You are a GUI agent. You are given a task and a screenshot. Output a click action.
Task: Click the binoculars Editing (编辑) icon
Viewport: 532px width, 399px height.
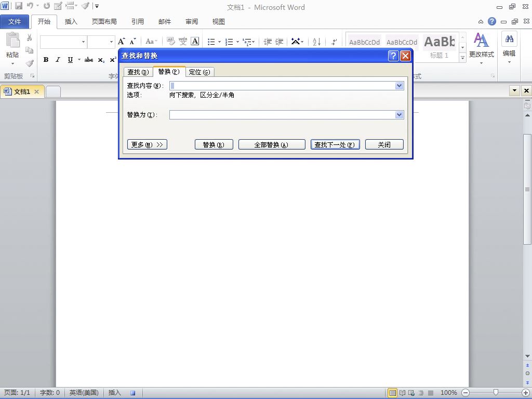pos(509,39)
